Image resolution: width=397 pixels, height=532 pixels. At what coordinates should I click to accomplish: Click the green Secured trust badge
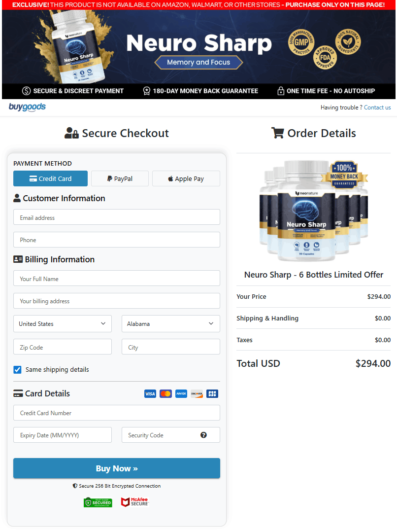click(x=98, y=502)
